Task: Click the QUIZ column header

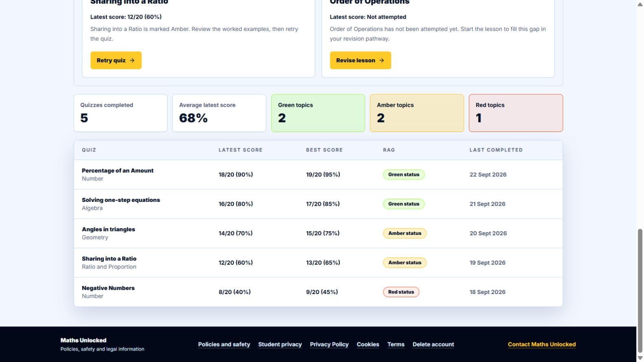Action: tap(89, 150)
